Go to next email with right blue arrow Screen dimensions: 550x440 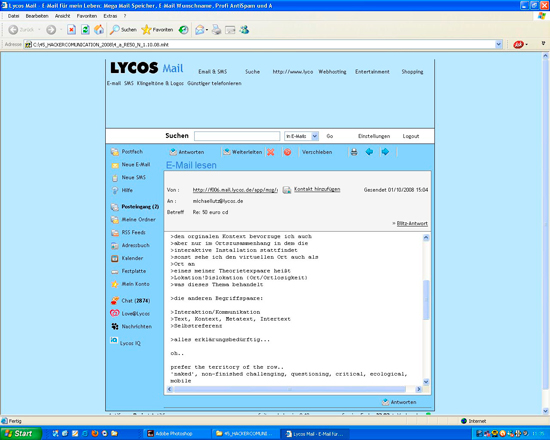385,152
